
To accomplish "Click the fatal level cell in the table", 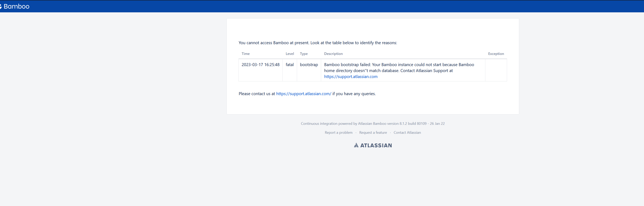I will click(289, 64).
